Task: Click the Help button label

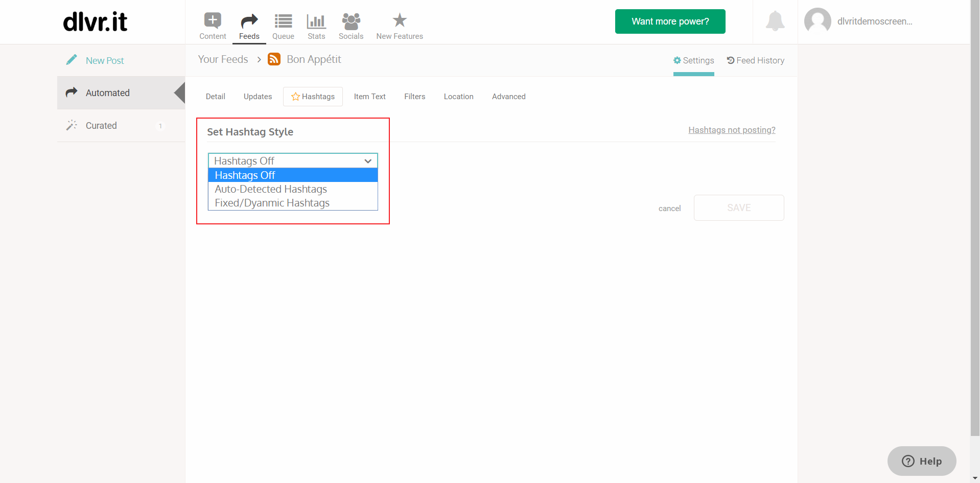Action: [931, 461]
